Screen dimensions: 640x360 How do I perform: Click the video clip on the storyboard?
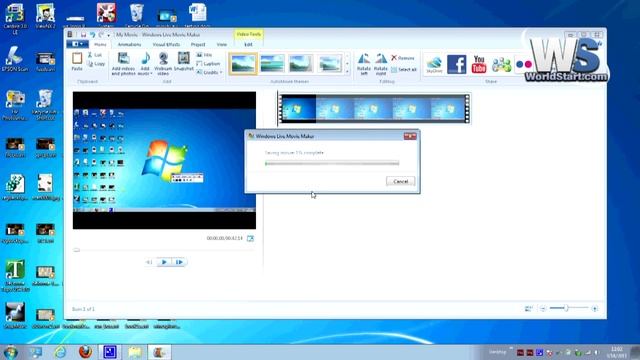pos(373,109)
